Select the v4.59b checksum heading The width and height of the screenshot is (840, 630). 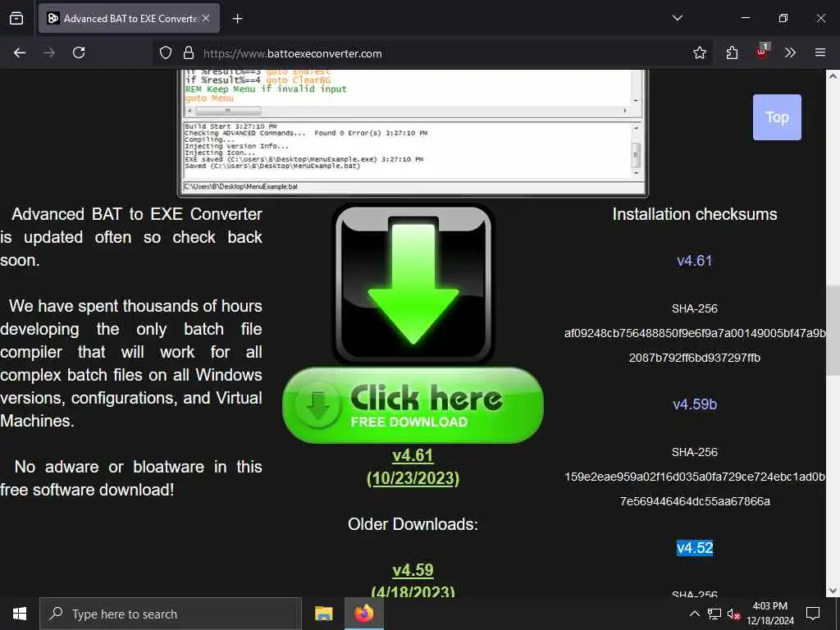(694, 404)
